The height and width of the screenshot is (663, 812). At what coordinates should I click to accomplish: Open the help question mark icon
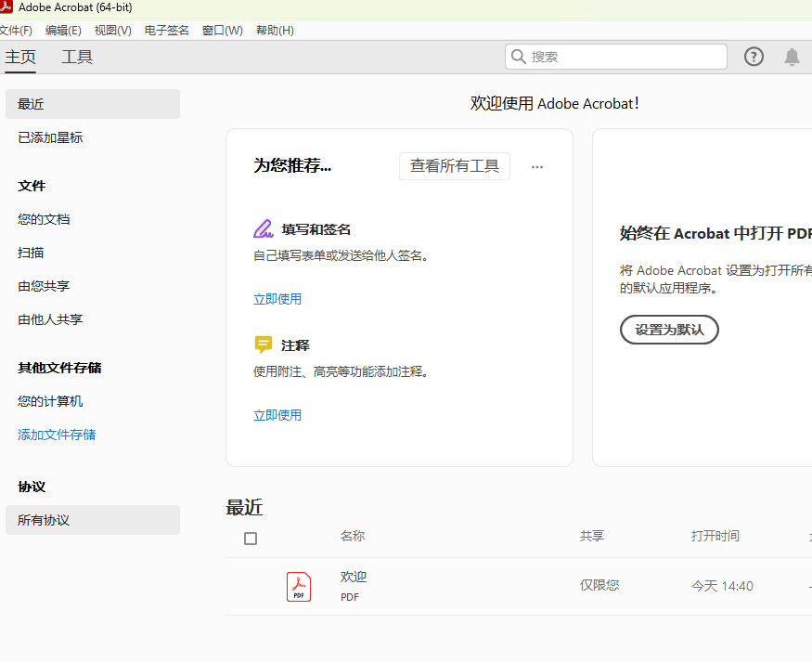[x=754, y=57]
